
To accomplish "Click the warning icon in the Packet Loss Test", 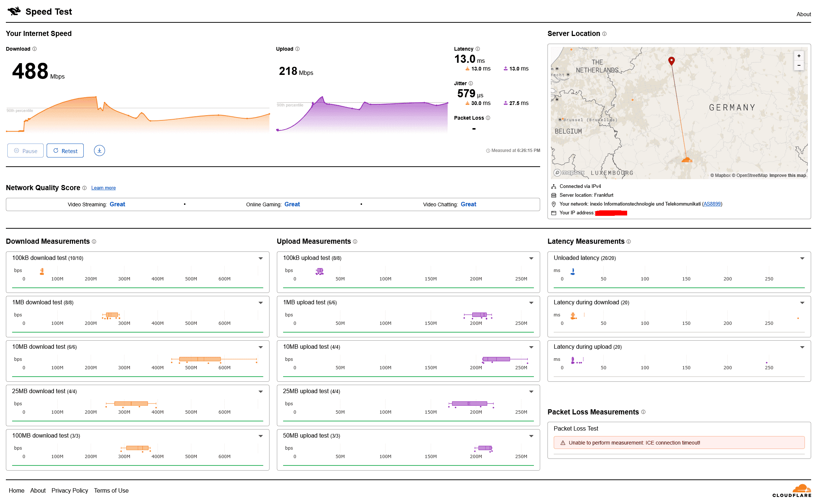I will click(x=563, y=443).
